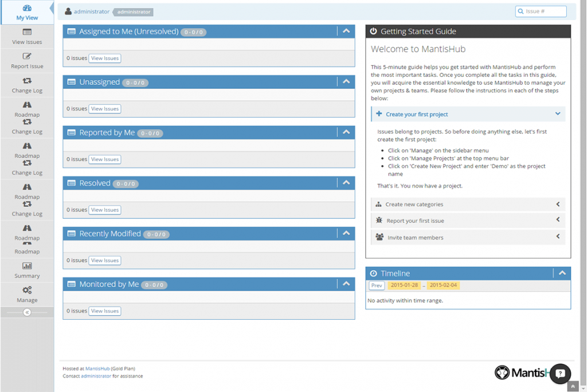Click the people icon of Invite team members
Viewport: 587px width, 392px height.
[379, 237]
